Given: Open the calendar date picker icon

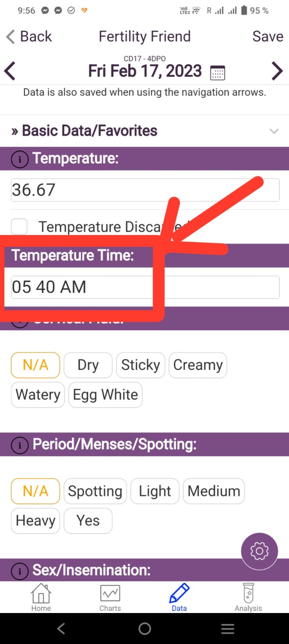Looking at the screenshot, I should (x=218, y=72).
